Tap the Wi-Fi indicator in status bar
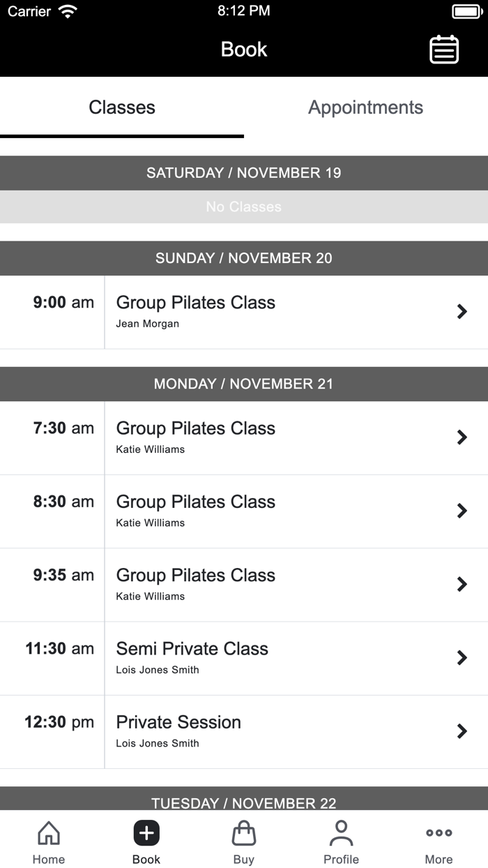488x868 pixels. (x=68, y=10)
